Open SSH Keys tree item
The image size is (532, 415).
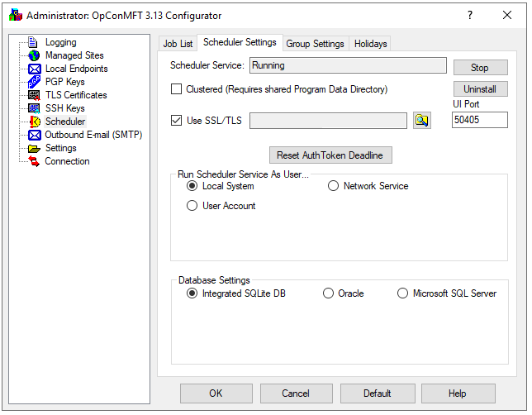tap(64, 108)
